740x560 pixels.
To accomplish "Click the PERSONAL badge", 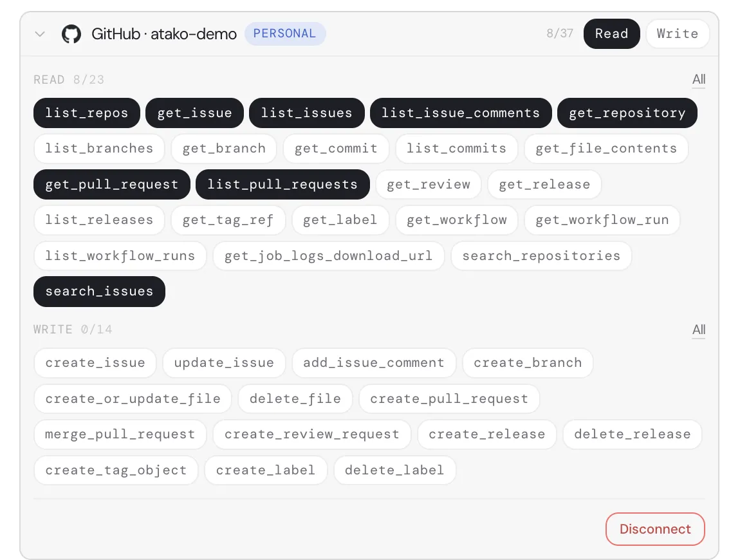I will [x=284, y=33].
